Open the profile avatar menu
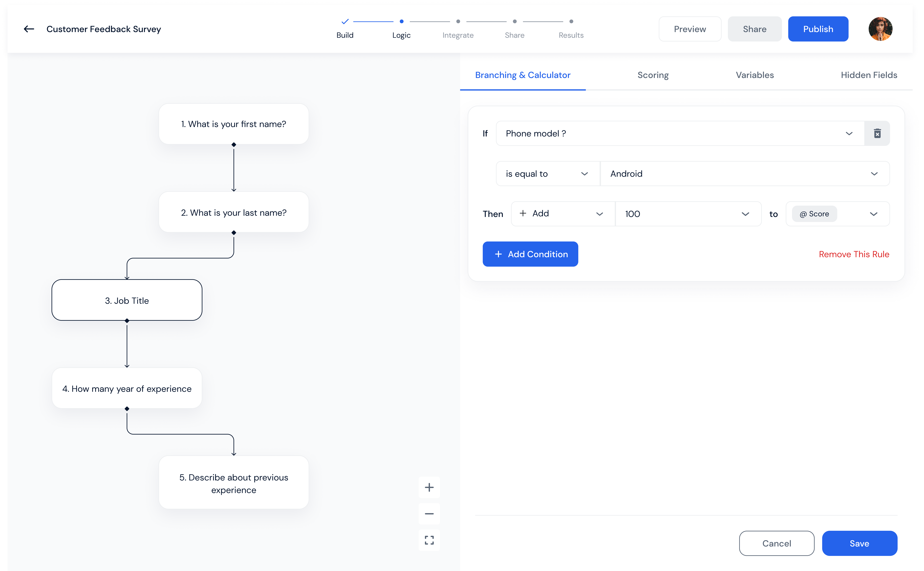This screenshot has height=571, width=924. (x=880, y=29)
